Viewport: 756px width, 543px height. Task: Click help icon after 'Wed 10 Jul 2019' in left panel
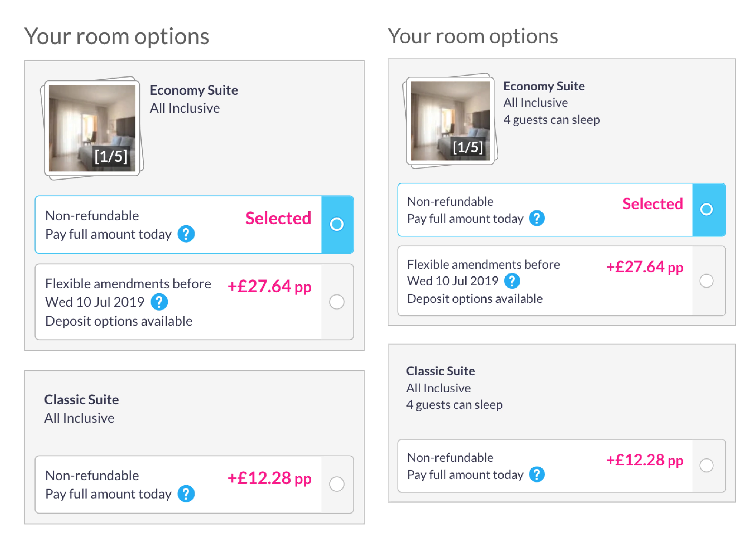[x=159, y=302]
